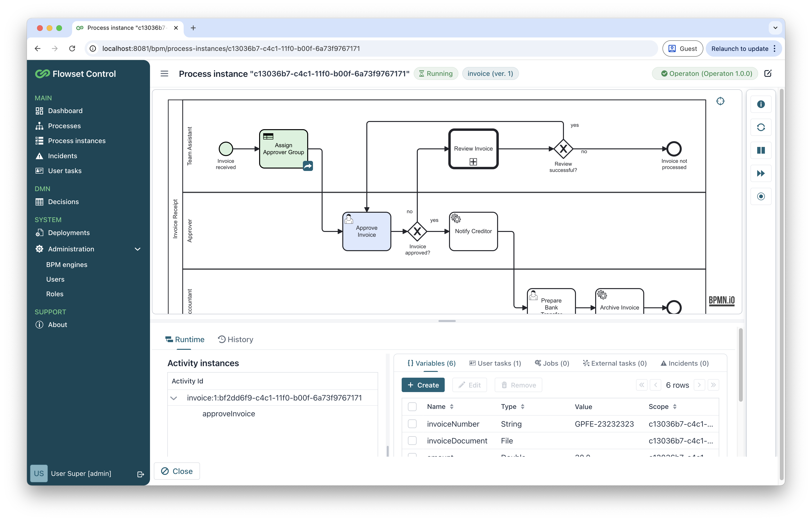Click the crosshair icon above the BPMN diagram
The height and width of the screenshot is (521, 812).
point(721,101)
